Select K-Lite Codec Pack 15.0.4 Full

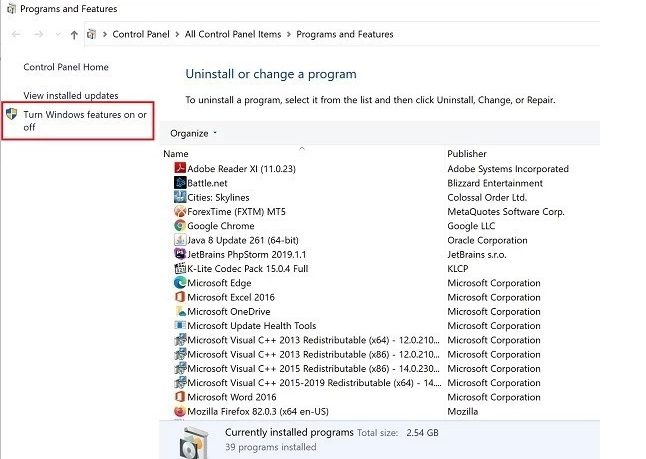(248, 269)
